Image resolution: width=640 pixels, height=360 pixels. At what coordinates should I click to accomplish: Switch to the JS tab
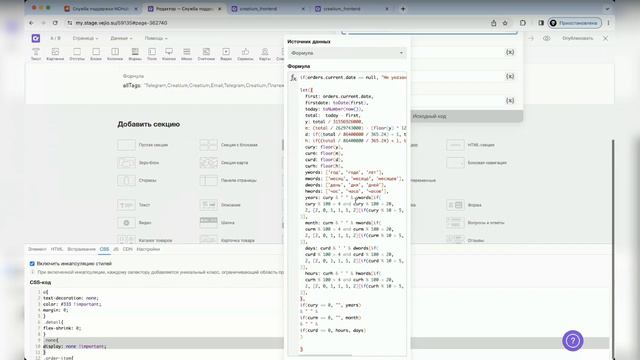(x=116, y=249)
